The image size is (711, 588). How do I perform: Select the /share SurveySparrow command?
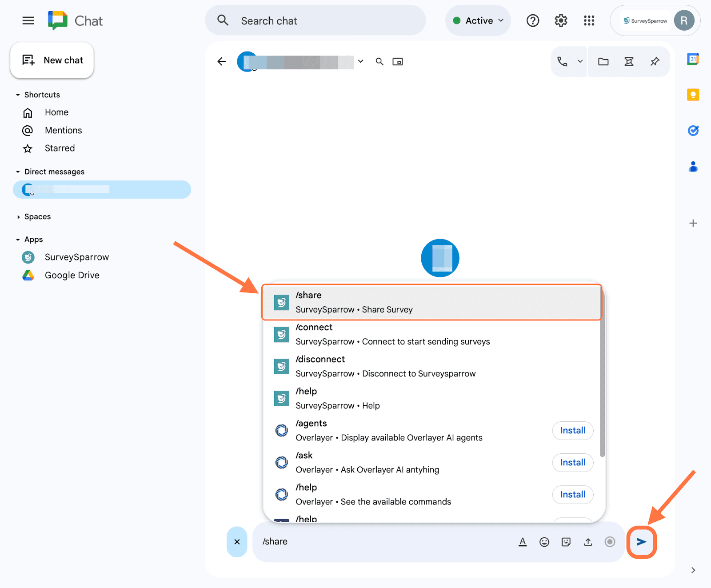431,302
